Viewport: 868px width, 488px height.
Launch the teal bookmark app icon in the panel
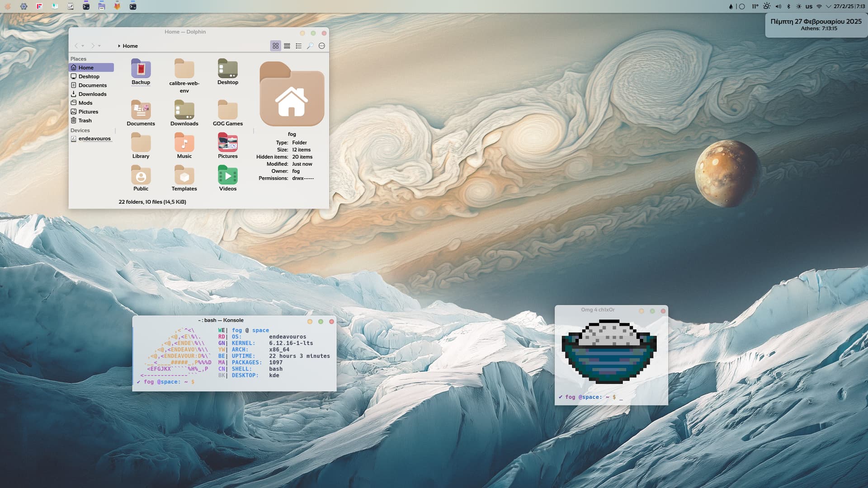pyautogui.click(x=55, y=6)
